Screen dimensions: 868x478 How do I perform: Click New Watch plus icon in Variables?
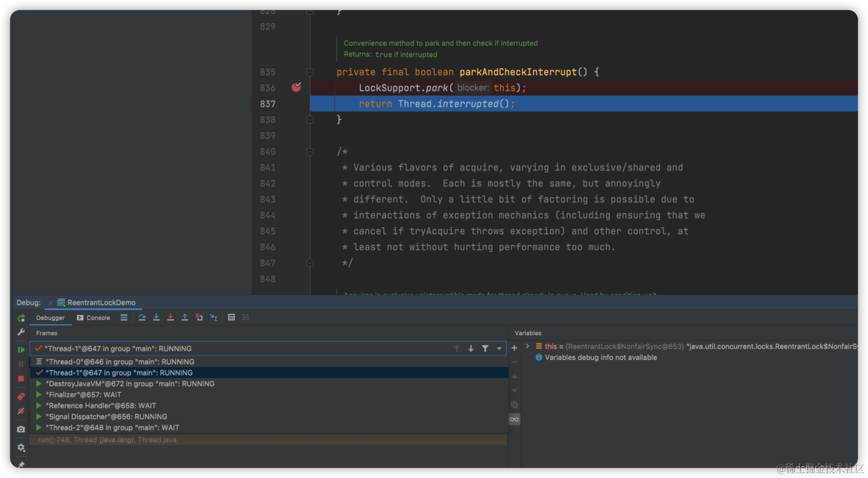click(x=514, y=348)
